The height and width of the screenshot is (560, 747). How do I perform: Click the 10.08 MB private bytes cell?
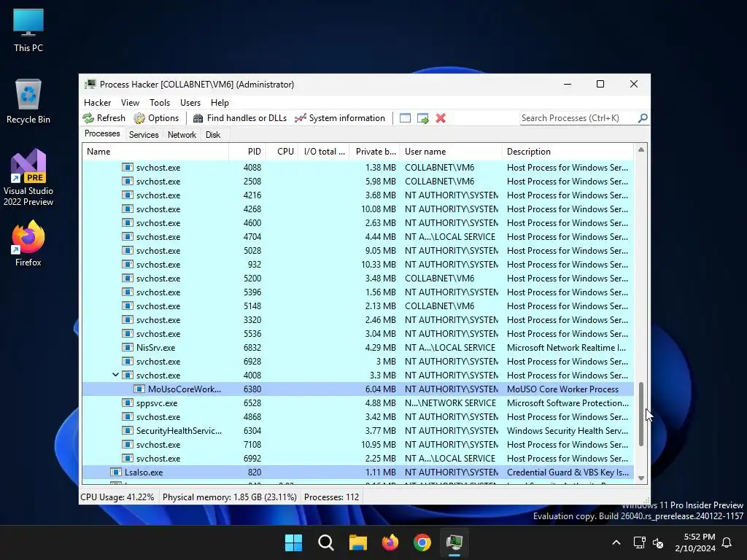click(x=379, y=209)
